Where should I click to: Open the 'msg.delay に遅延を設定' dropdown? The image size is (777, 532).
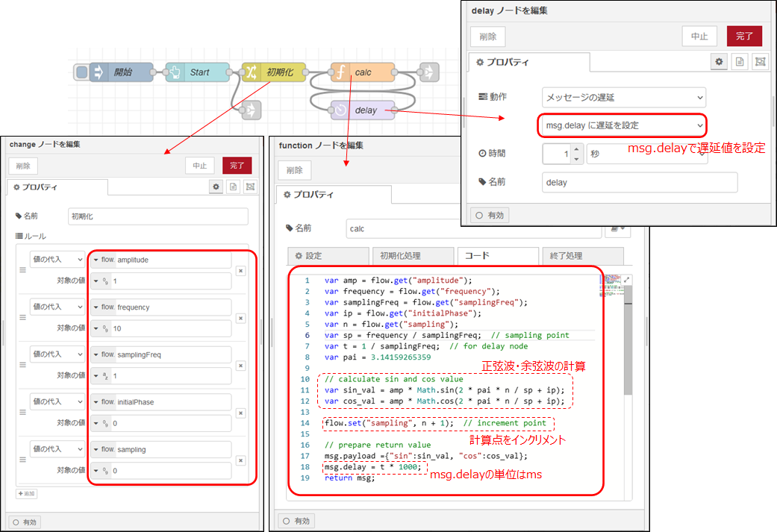tap(623, 125)
